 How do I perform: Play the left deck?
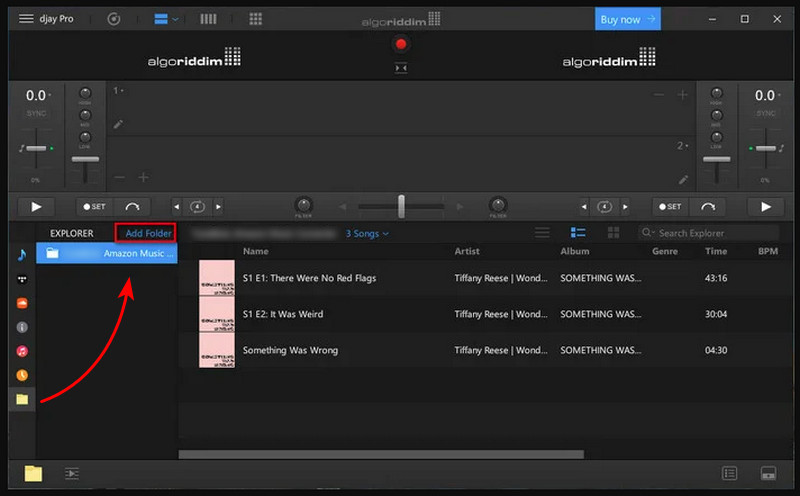(x=36, y=207)
